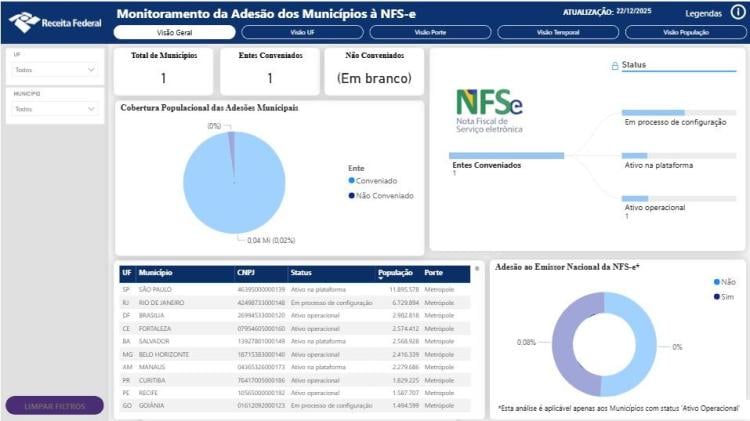Click População column sort arrow
Viewport: 750px width, 421px height.
click(380, 278)
